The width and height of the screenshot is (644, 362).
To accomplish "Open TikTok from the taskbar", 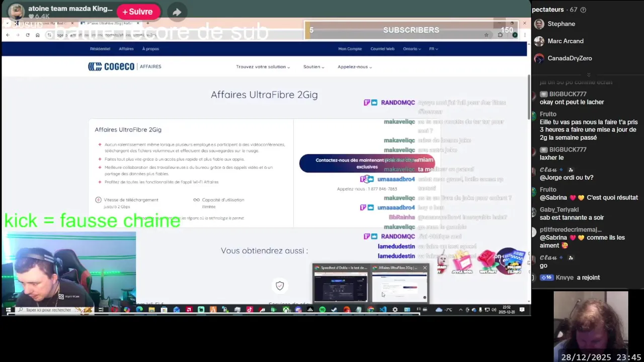I will 250,310.
